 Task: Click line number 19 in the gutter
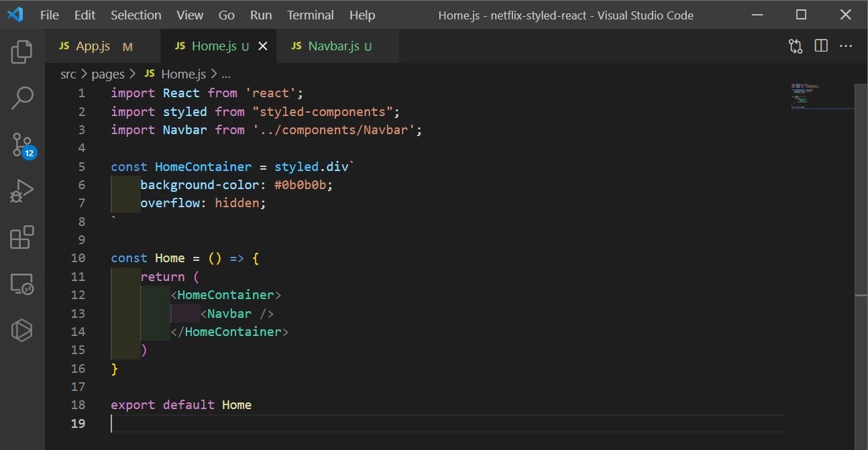coord(78,423)
